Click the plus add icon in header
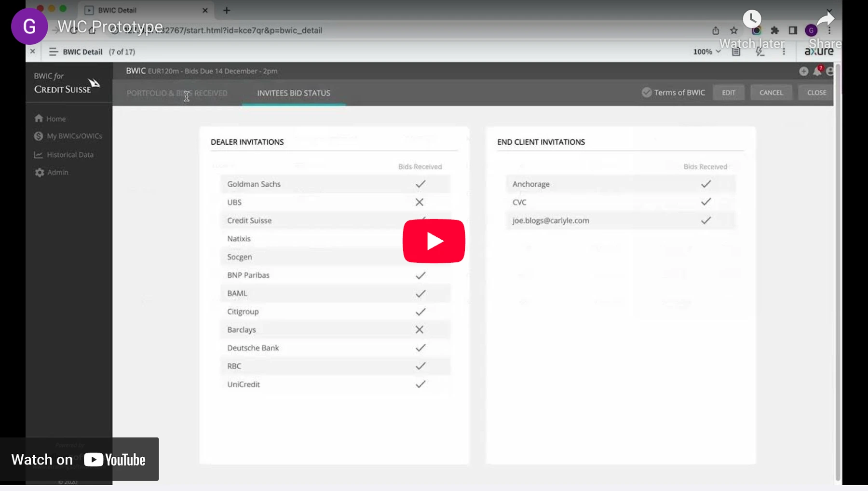This screenshot has height=491, width=868. click(803, 71)
